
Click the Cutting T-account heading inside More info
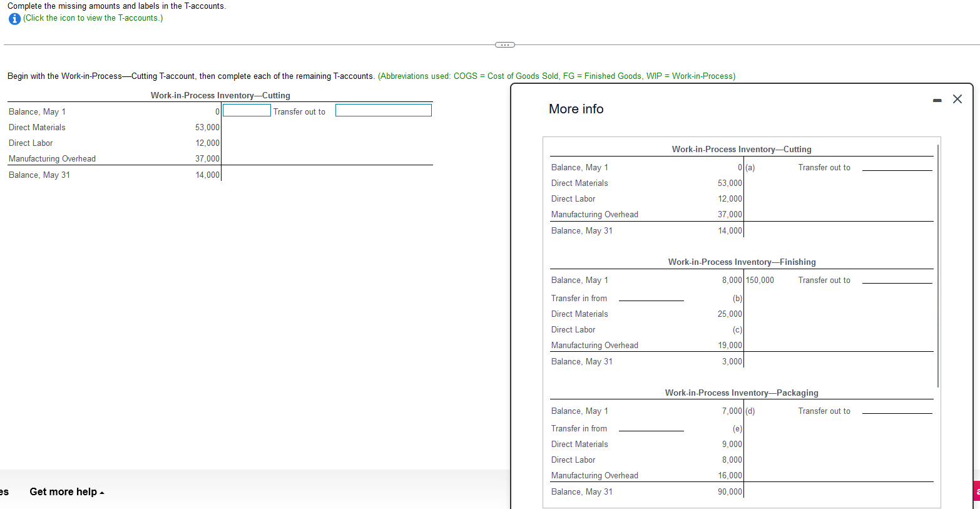coord(742,150)
